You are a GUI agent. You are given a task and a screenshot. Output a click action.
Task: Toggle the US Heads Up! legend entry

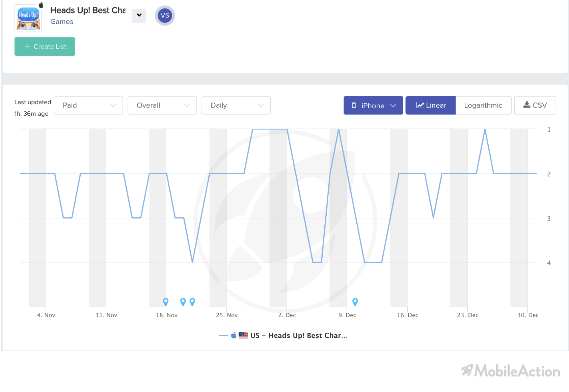pos(283,336)
